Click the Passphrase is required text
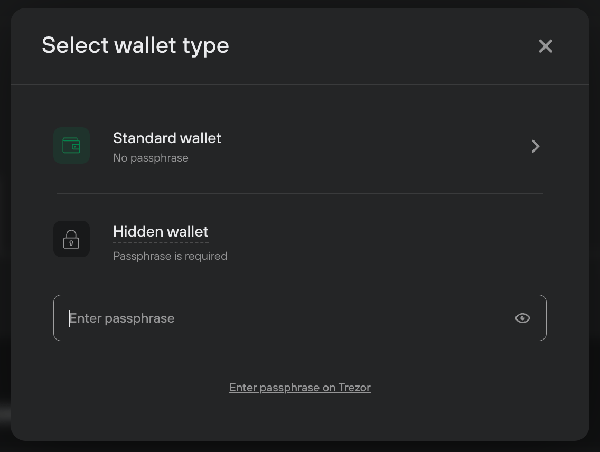The height and width of the screenshot is (452, 600). point(170,256)
